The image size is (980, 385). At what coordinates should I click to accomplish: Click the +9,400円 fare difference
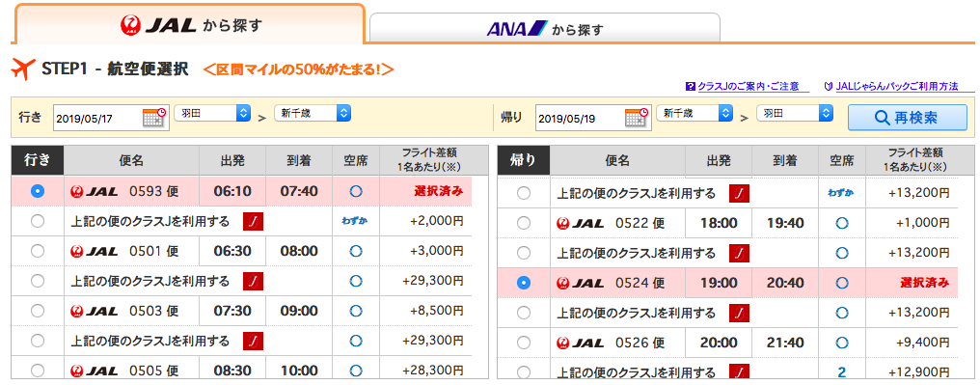pos(922,343)
